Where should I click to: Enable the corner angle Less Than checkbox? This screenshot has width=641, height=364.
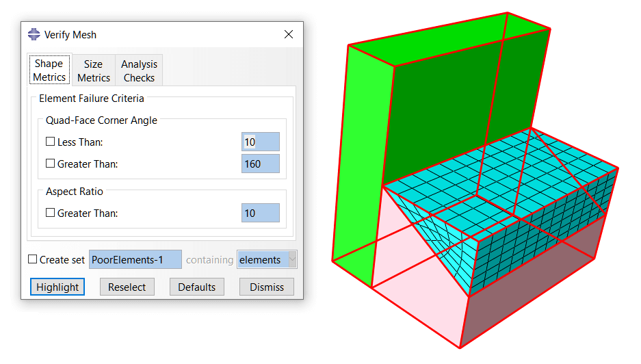[x=50, y=142]
